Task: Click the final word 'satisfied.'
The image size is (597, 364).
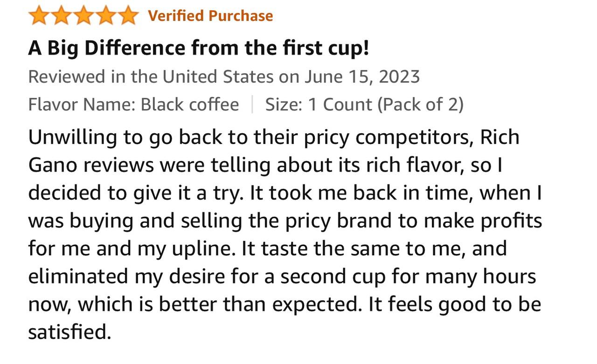Action: (70, 332)
